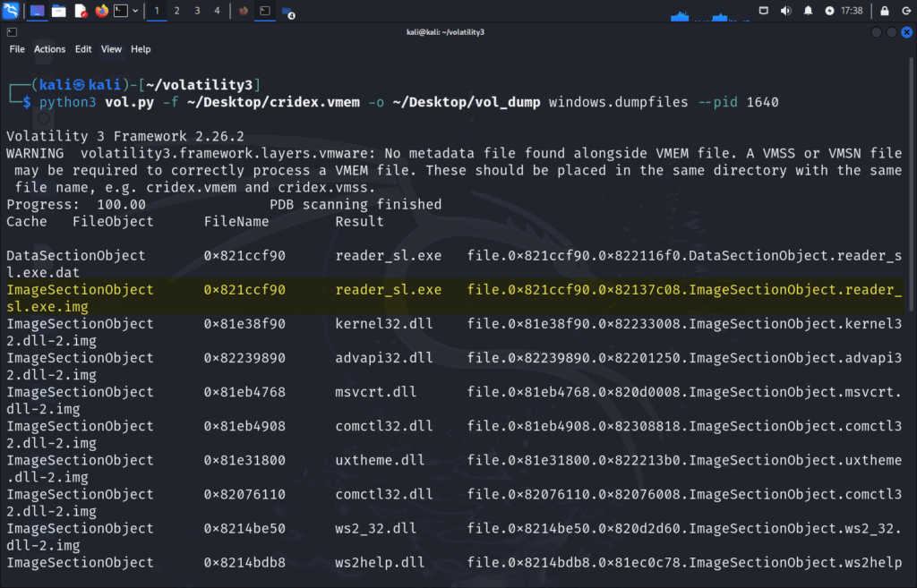The image size is (917, 588).
Task: Click 'vol.py' in the command line
Action: point(129,102)
